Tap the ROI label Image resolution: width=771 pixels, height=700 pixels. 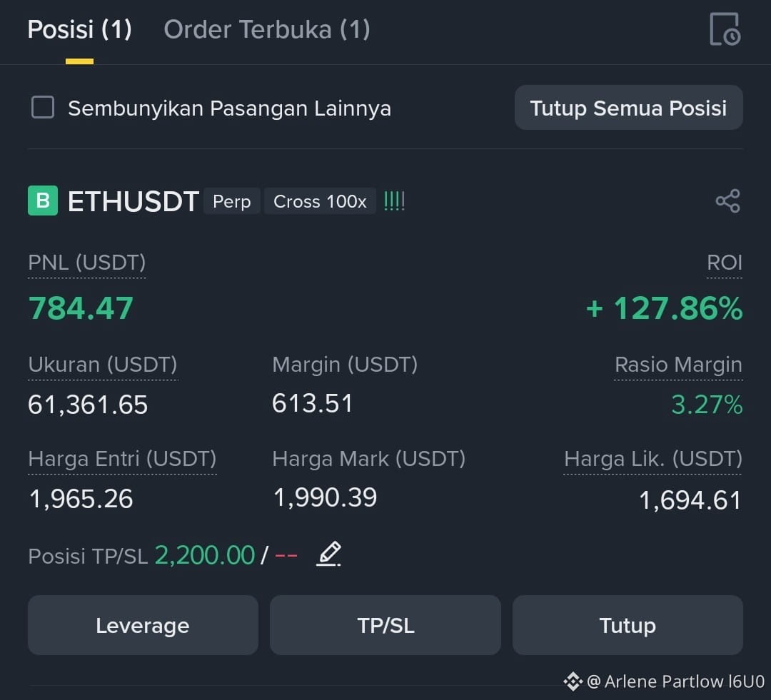pyautogui.click(x=725, y=263)
